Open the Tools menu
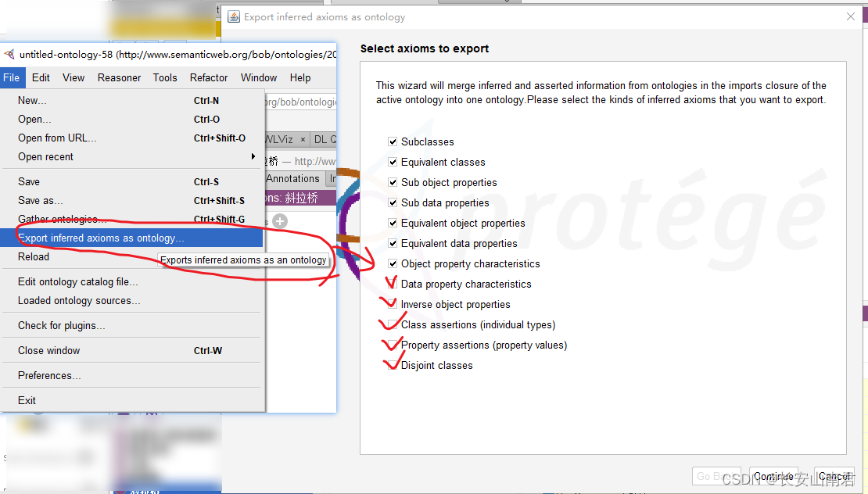 pos(165,78)
